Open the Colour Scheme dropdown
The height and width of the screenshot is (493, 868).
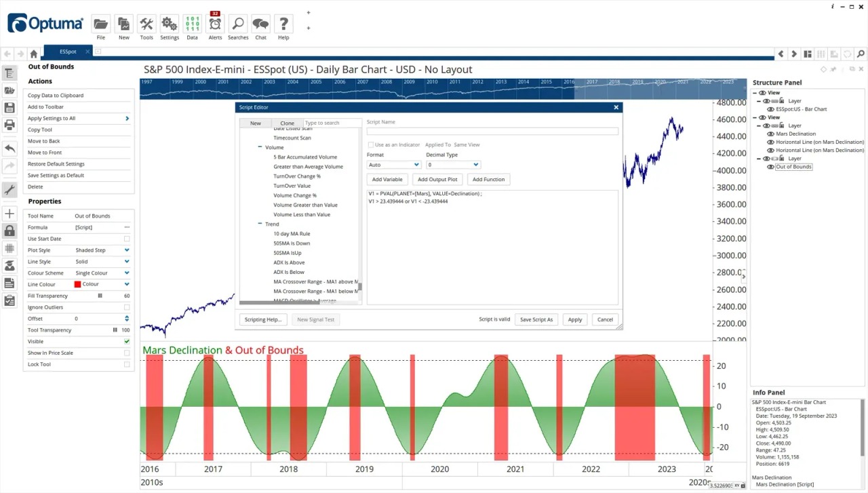point(127,273)
